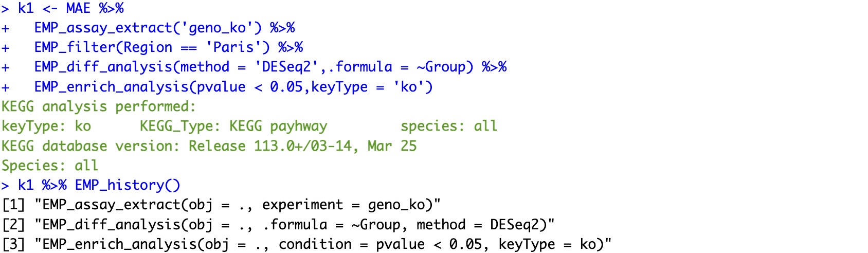Image resolution: width=868 pixels, height=253 pixels.
Task: Click the capitalized "Species: all" output line
Action: (x=50, y=166)
